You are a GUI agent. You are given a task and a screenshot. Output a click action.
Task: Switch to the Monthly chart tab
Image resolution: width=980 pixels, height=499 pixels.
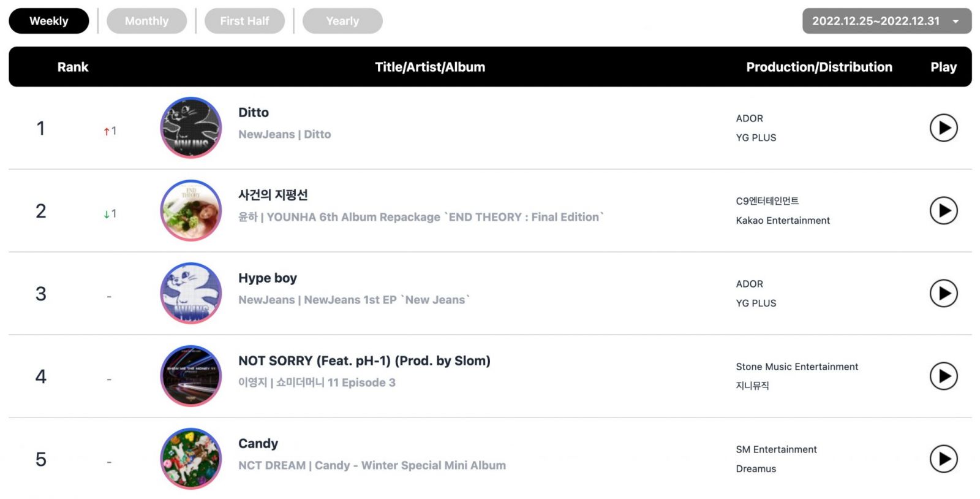(x=147, y=21)
